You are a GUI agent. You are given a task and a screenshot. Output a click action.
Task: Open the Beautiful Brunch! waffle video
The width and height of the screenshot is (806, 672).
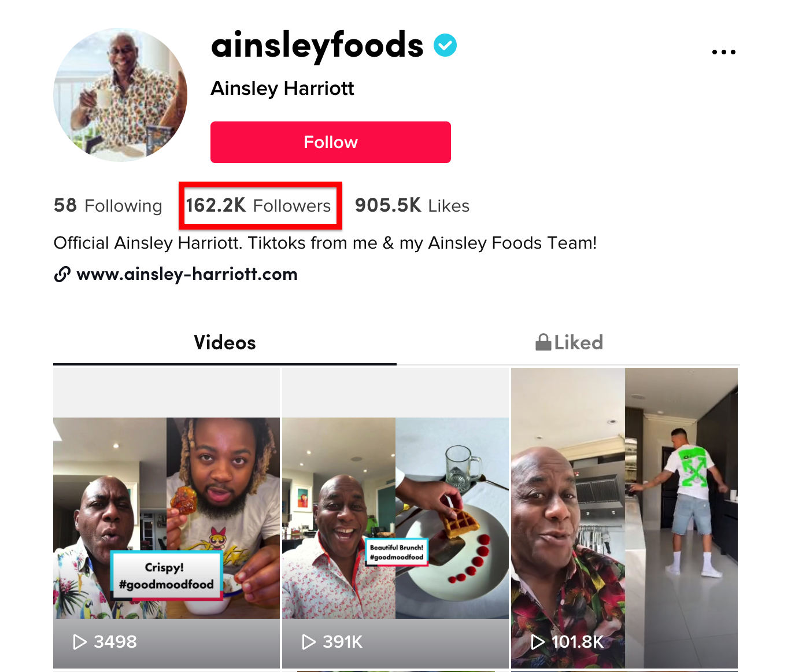(x=395, y=518)
